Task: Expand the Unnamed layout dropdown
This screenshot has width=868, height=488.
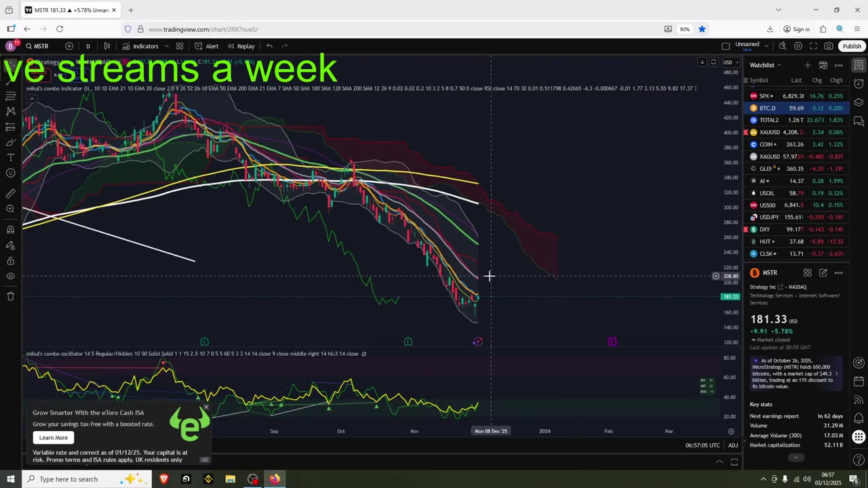Action: point(766,45)
